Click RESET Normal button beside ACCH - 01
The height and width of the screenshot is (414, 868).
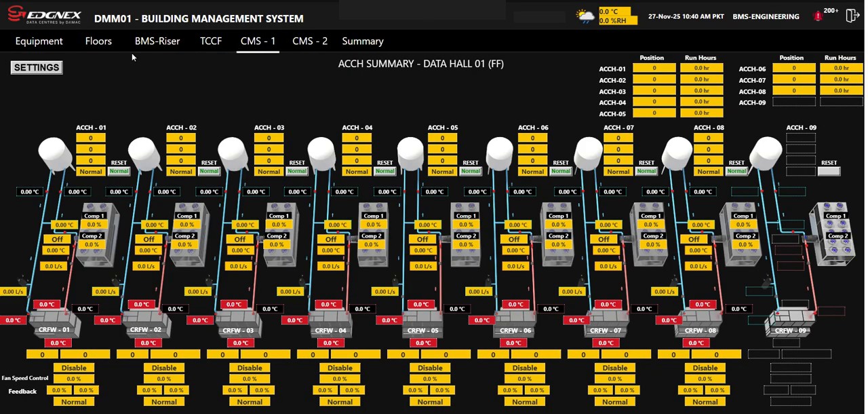(x=119, y=171)
